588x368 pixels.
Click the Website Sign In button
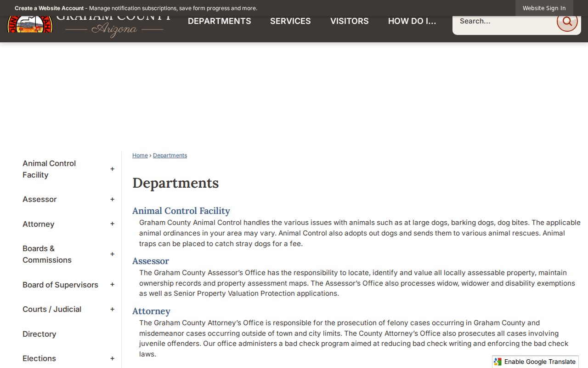pyautogui.click(x=544, y=8)
